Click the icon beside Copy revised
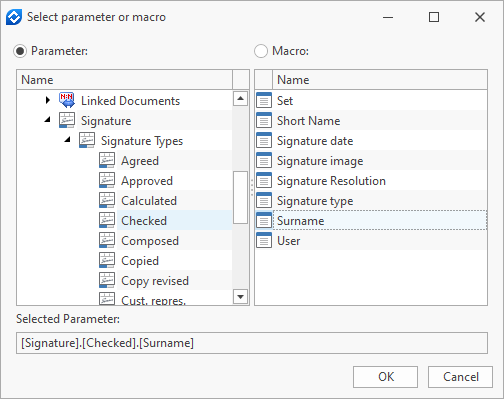Image resolution: width=504 pixels, height=399 pixels. click(x=107, y=280)
